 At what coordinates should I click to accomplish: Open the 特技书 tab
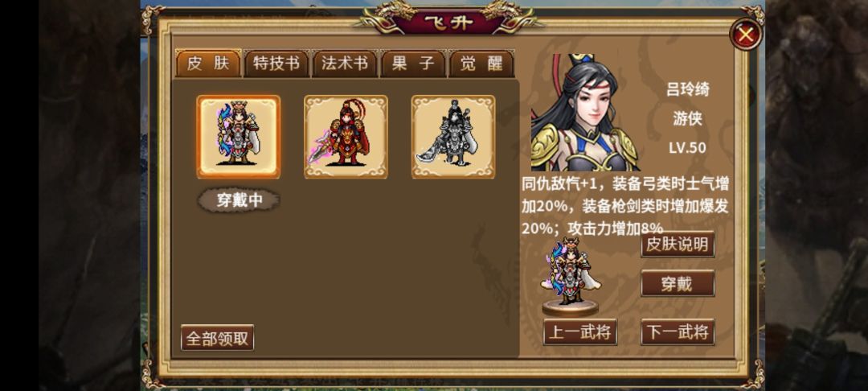pyautogui.click(x=276, y=64)
